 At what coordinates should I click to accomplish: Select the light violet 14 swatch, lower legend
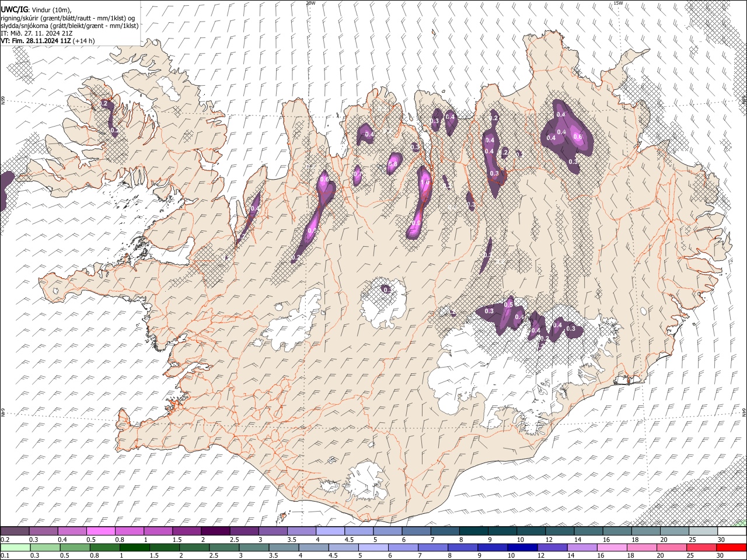[x=582, y=547]
